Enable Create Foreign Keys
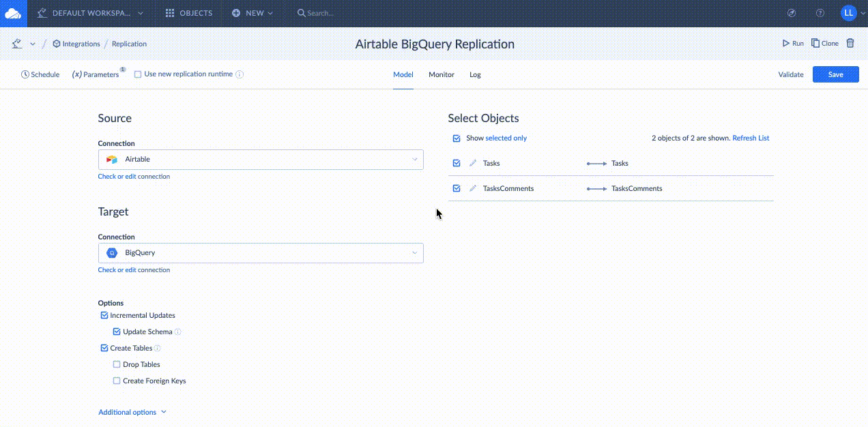The width and height of the screenshot is (868, 427). click(117, 381)
